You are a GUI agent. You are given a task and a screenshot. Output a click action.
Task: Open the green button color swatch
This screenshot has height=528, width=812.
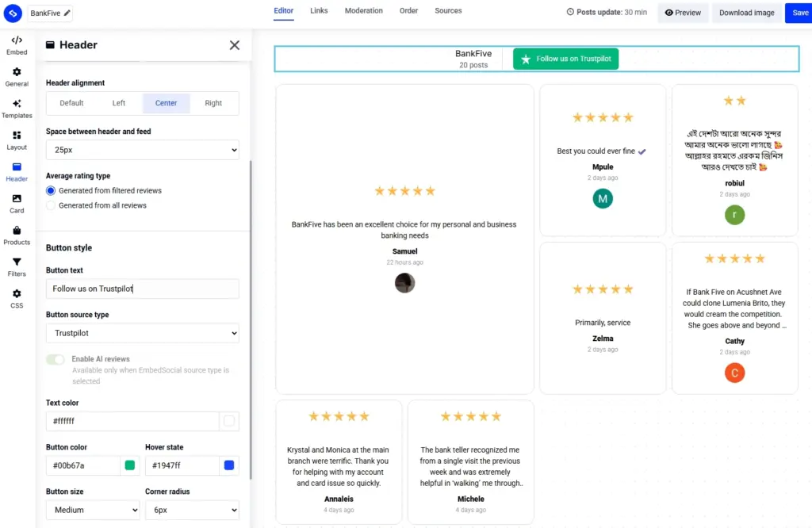pos(129,465)
